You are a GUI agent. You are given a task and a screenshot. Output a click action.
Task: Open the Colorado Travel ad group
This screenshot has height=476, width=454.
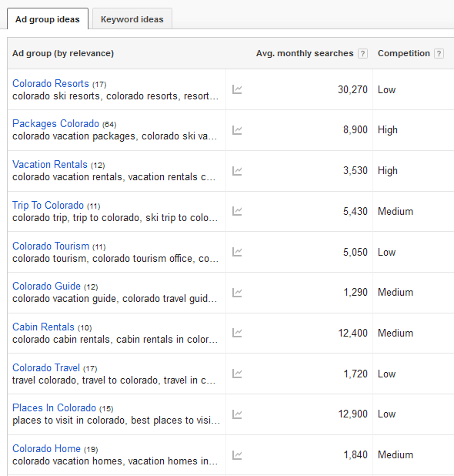tap(46, 367)
